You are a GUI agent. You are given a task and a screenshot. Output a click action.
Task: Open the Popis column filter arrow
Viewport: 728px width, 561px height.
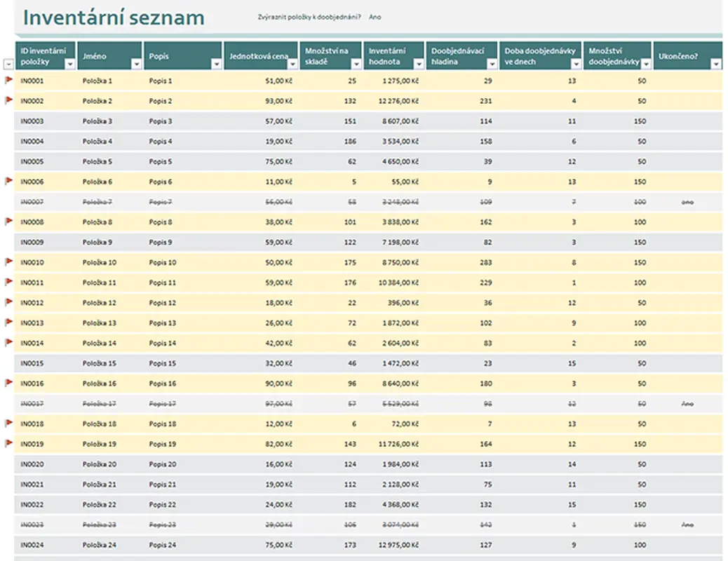coord(216,64)
